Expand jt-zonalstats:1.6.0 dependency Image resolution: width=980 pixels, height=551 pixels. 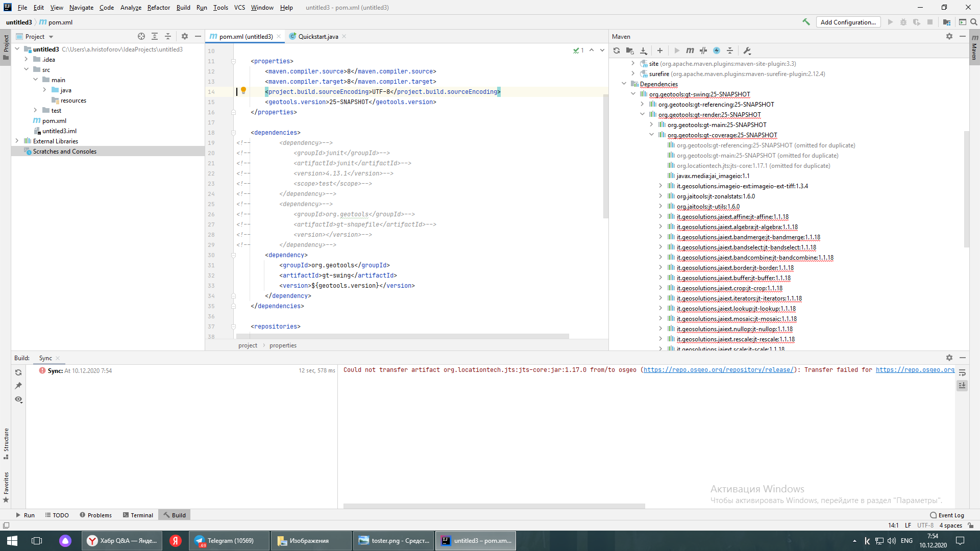point(660,196)
